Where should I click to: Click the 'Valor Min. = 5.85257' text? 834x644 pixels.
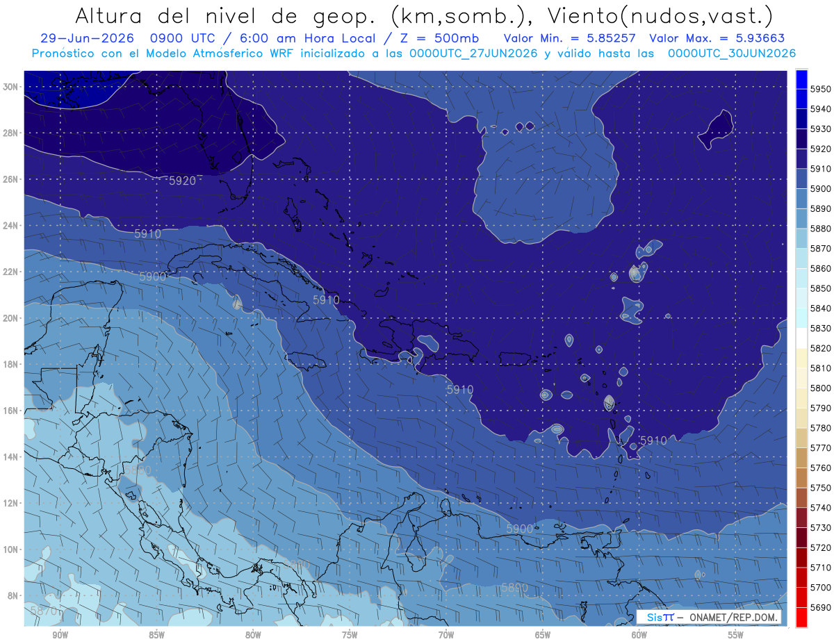570,38
